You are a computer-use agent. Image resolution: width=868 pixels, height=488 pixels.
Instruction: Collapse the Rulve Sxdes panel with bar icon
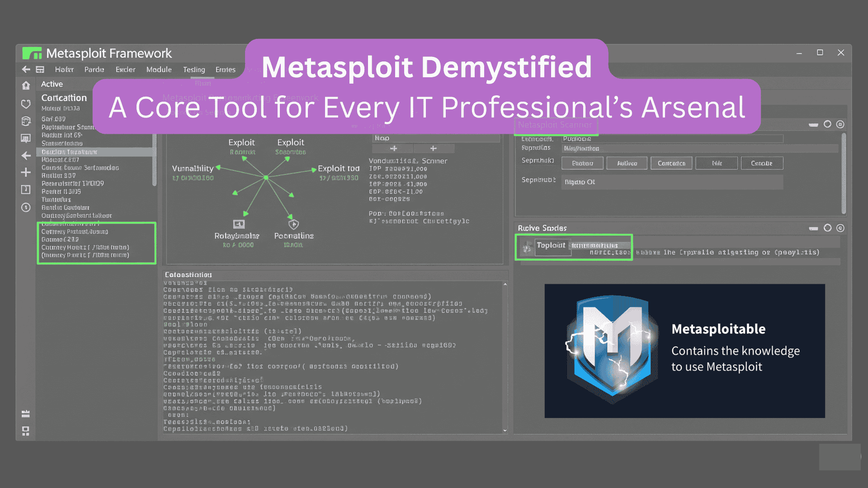pyautogui.click(x=813, y=229)
